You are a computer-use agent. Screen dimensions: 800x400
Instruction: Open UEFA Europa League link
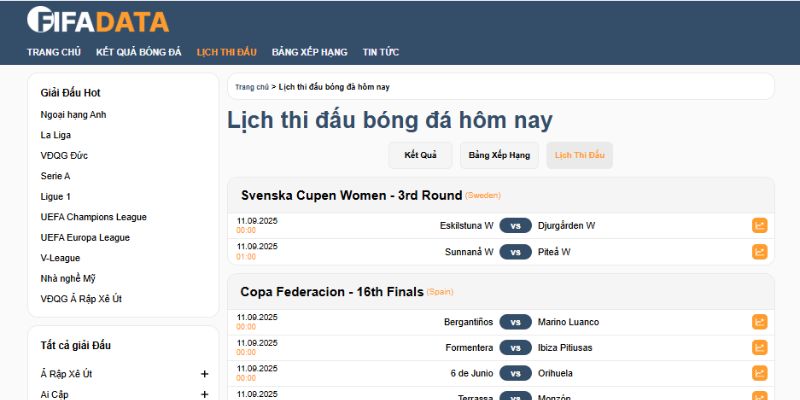click(x=85, y=237)
